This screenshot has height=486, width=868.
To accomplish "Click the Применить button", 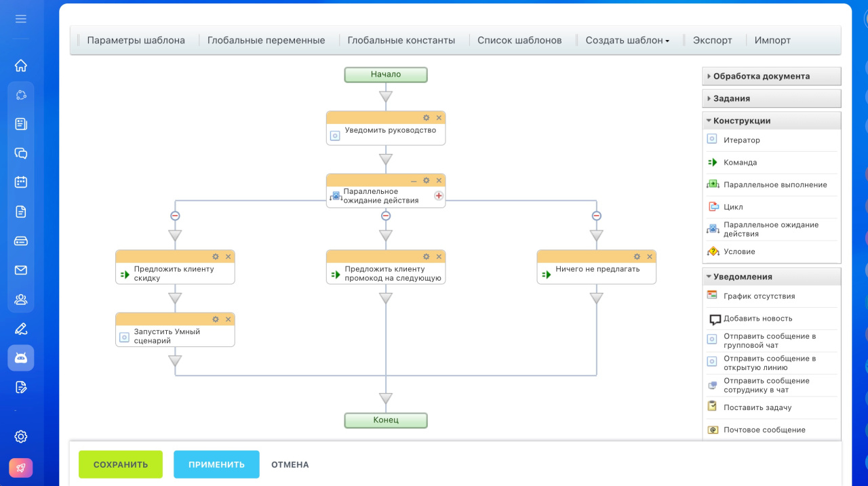I will click(x=216, y=464).
